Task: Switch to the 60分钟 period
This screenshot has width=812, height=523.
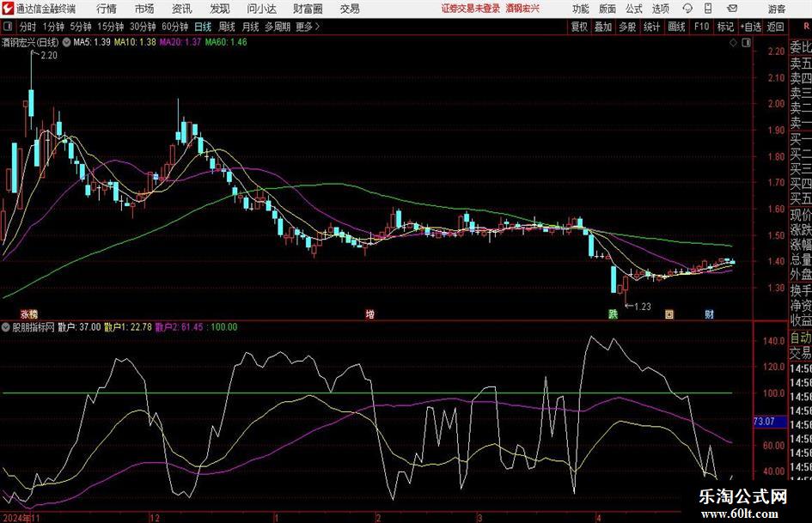Action: (x=175, y=27)
